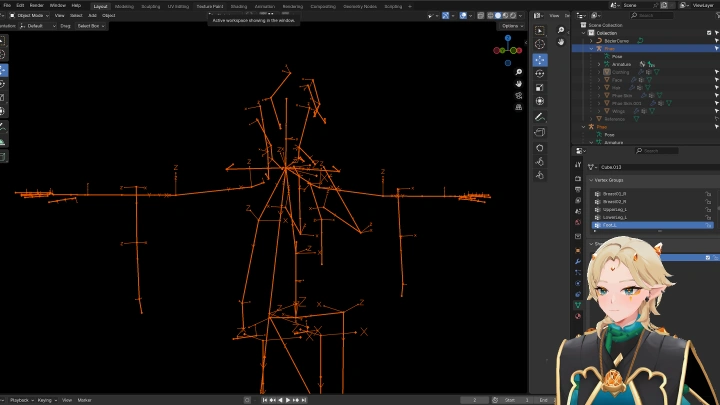Screen dimensions: 720x405
Task: Open Output properties tab
Action: 578,189
